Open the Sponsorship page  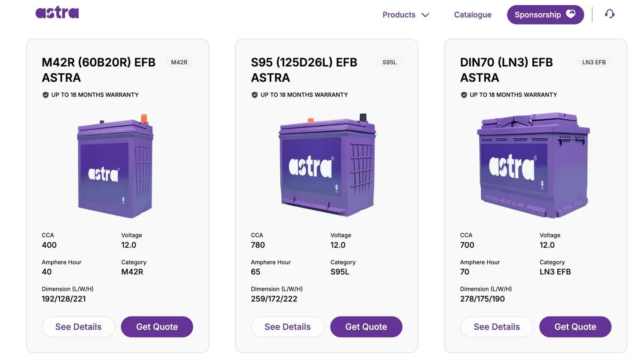tap(545, 15)
